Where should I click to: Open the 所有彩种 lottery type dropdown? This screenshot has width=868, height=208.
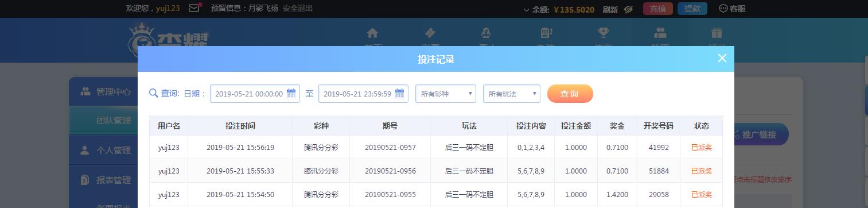446,94
